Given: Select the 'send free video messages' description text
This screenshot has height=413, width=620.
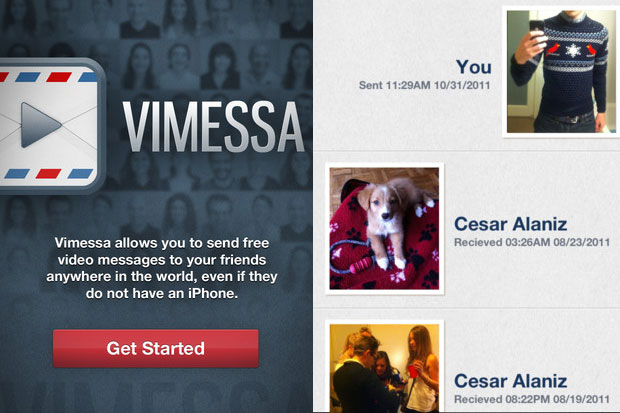Looking at the screenshot, I should pyautogui.click(x=162, y=268).
